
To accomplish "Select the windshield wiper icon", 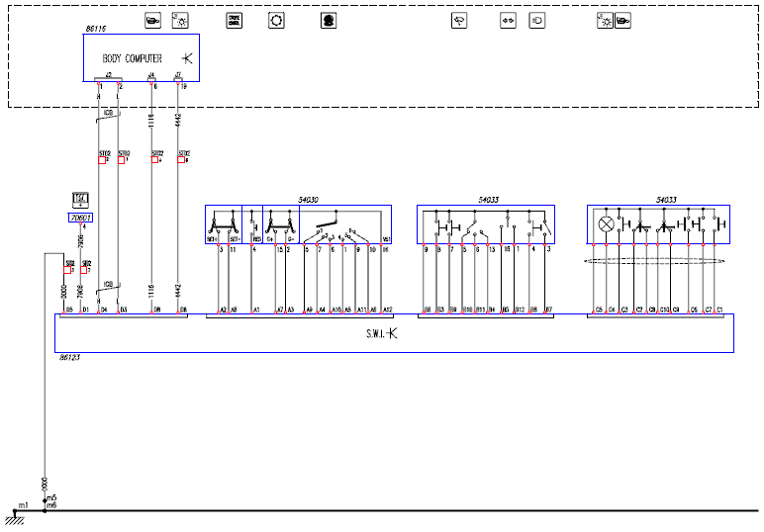I will pyautogui.click(x=458, y=20).
